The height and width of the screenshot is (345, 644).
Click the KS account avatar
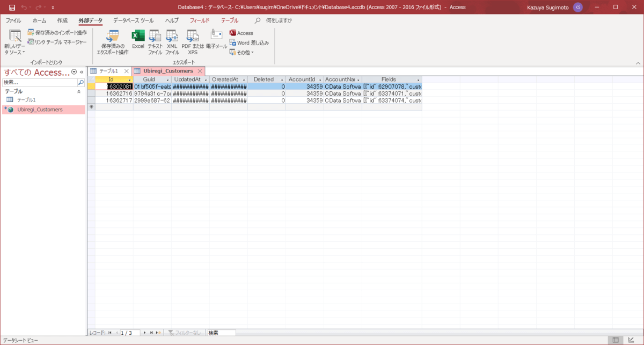click(x=577, y=8)
